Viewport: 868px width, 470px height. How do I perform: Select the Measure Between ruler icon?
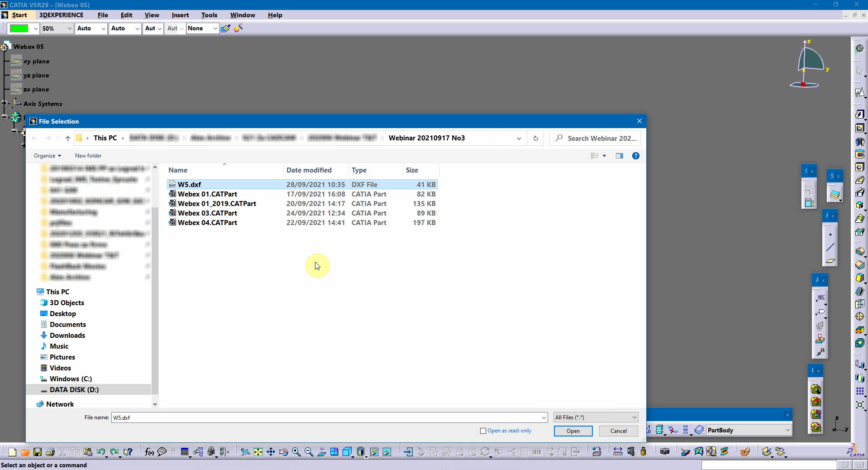pos(618,452)
